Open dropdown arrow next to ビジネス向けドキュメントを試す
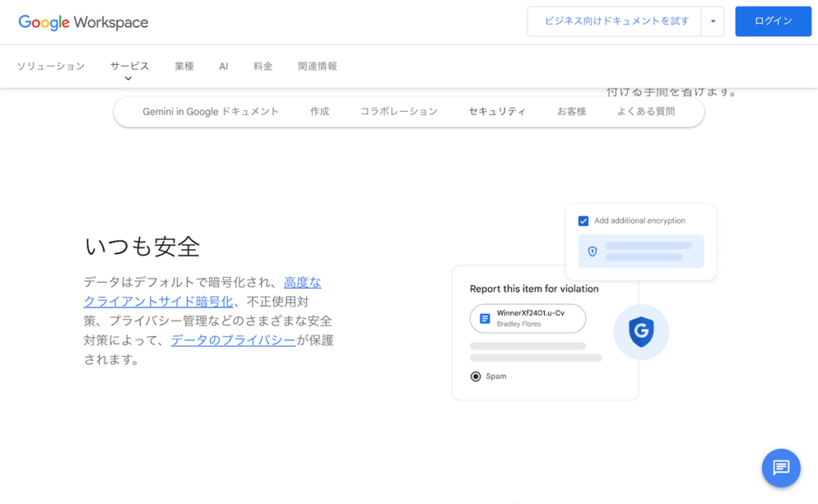The width and height of the screenshot is (818, 504). point(713,22)
